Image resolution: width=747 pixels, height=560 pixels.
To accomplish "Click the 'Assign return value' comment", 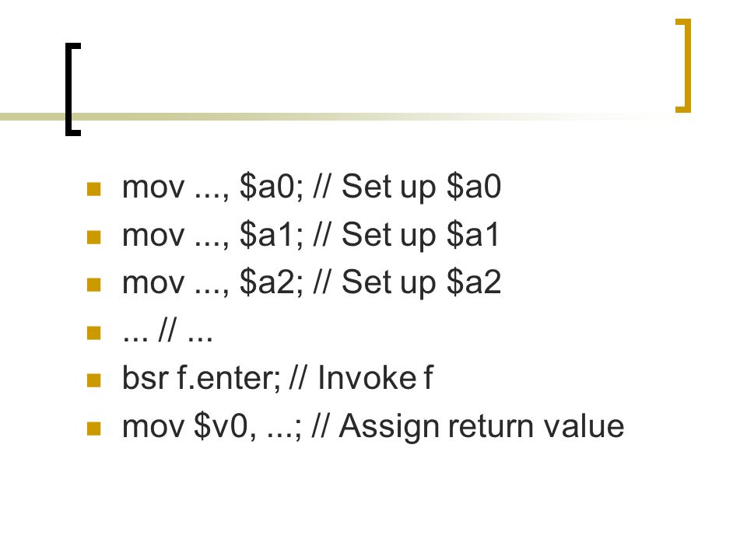I will pos(481,426).
